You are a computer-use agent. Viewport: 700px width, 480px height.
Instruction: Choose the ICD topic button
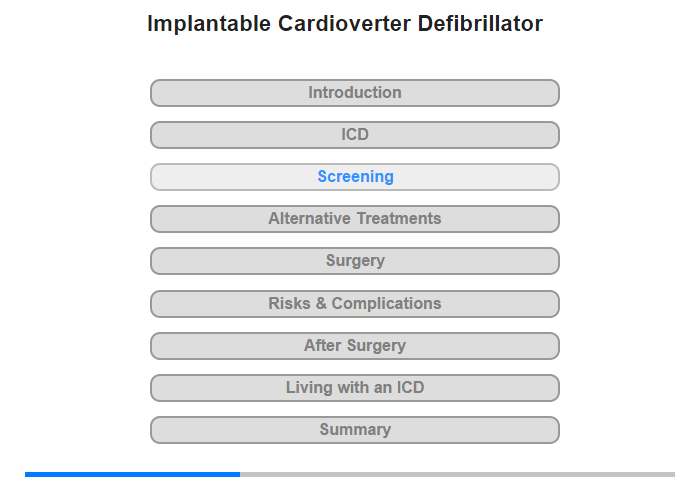(x=355, y=135)
